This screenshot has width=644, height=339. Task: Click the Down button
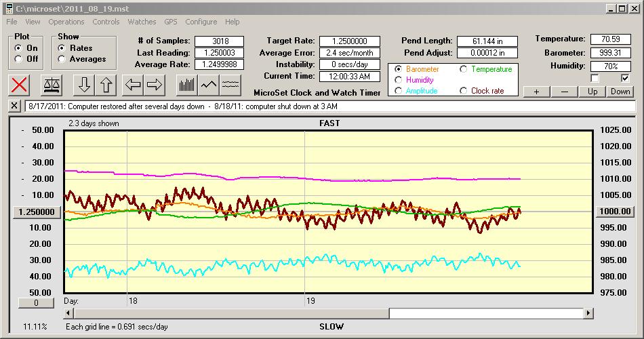coord(620,92)
